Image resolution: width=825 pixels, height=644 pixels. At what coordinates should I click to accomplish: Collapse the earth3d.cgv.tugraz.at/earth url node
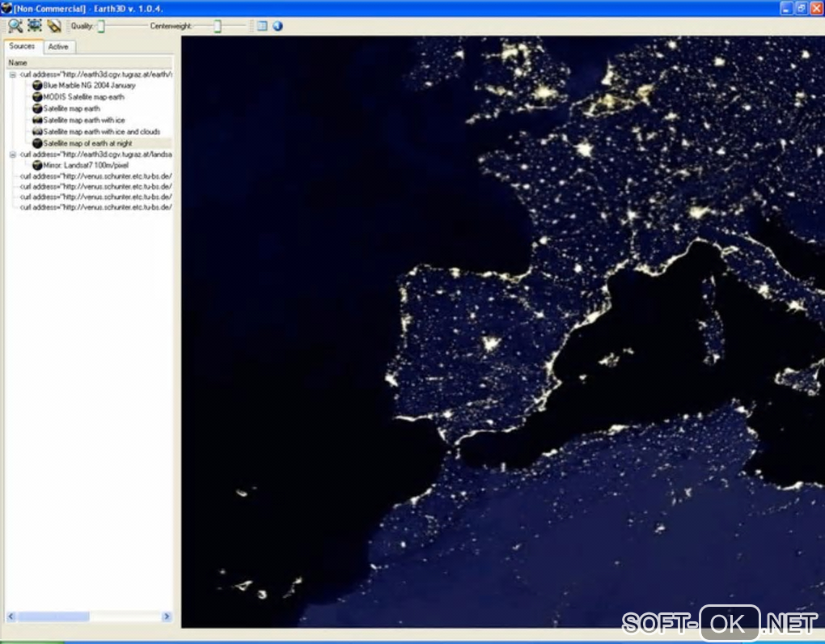point(13,74)
